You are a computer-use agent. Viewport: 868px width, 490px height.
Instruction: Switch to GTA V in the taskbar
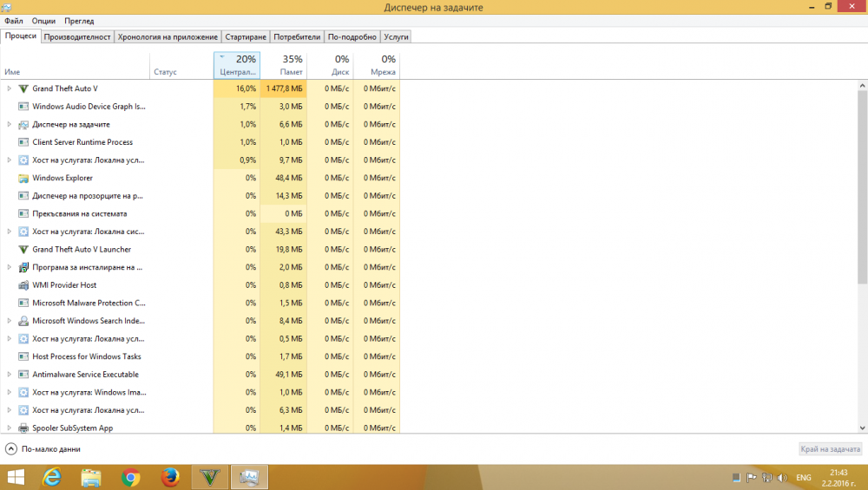(x=210, y=477)
